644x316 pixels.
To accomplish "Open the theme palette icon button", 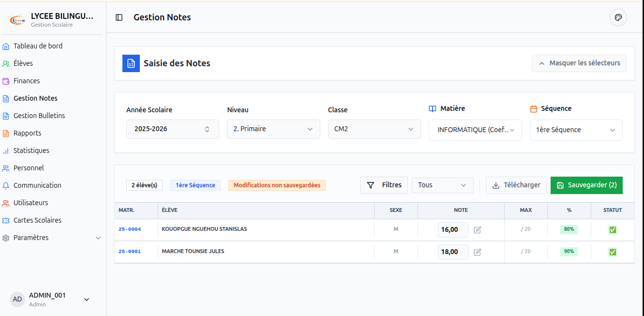I will click(x=618, y=17).
